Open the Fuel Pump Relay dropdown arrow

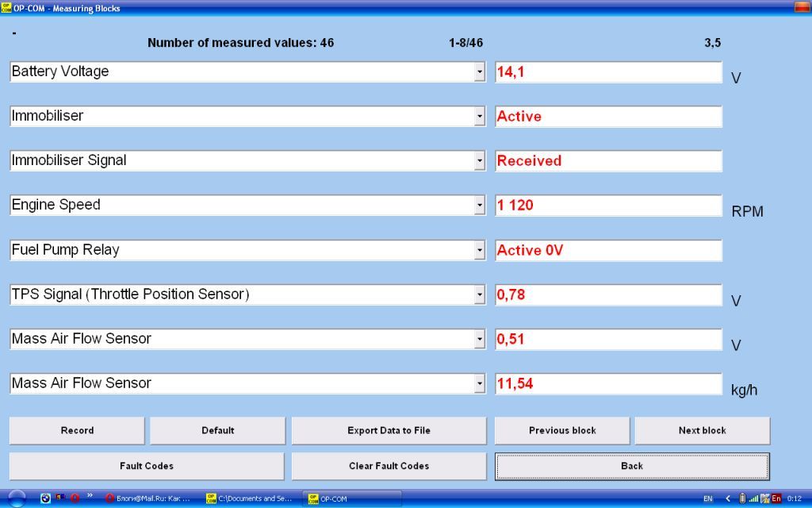pyautogui.click(x=480, y=250)
